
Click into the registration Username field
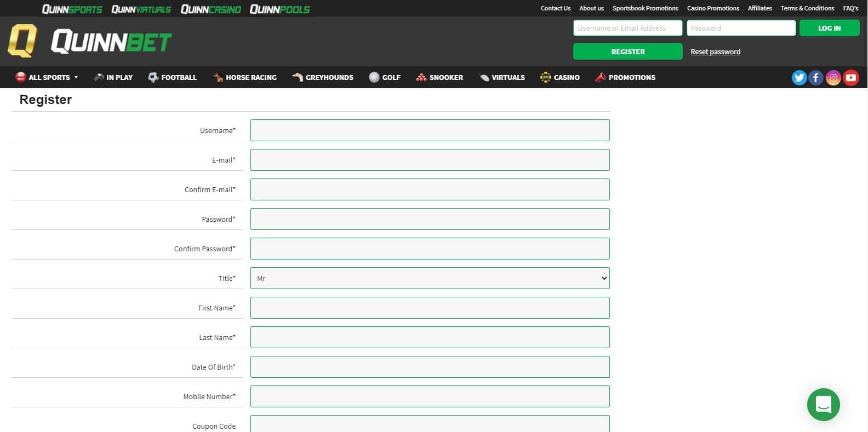pos(430,130)
